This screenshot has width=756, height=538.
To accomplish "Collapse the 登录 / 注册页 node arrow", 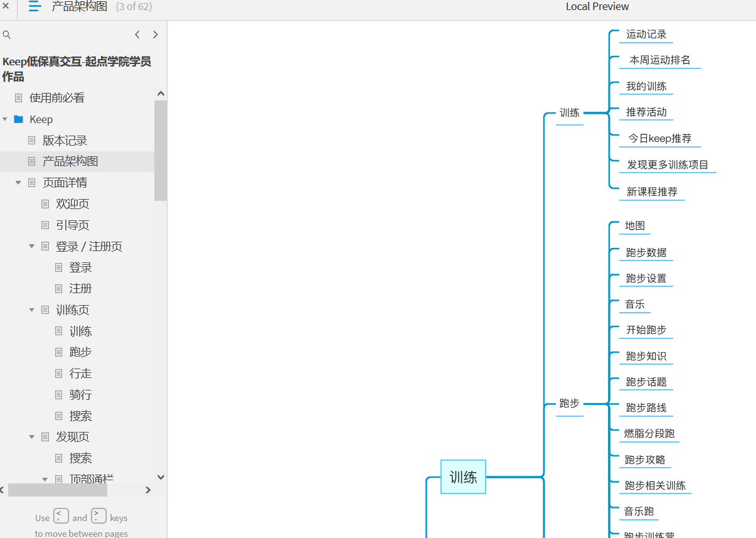I will tap(31, 247).
